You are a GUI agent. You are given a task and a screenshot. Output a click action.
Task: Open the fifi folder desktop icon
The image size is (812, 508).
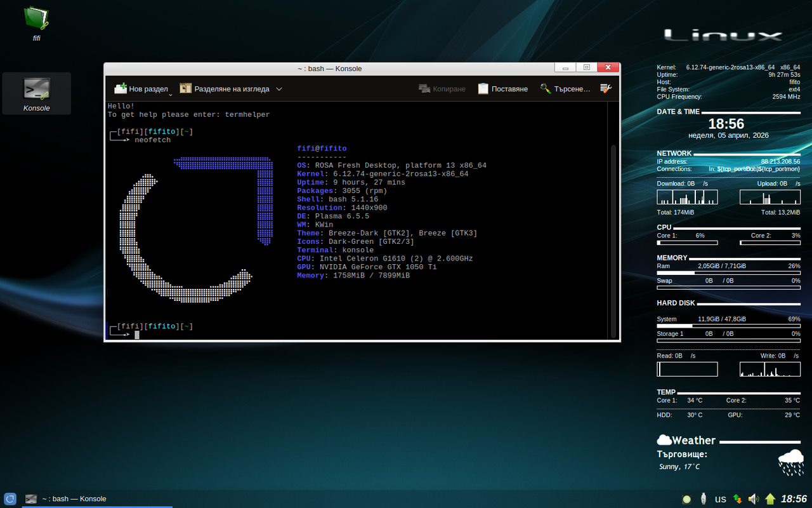pyautogui.click(x=36, y=23)
